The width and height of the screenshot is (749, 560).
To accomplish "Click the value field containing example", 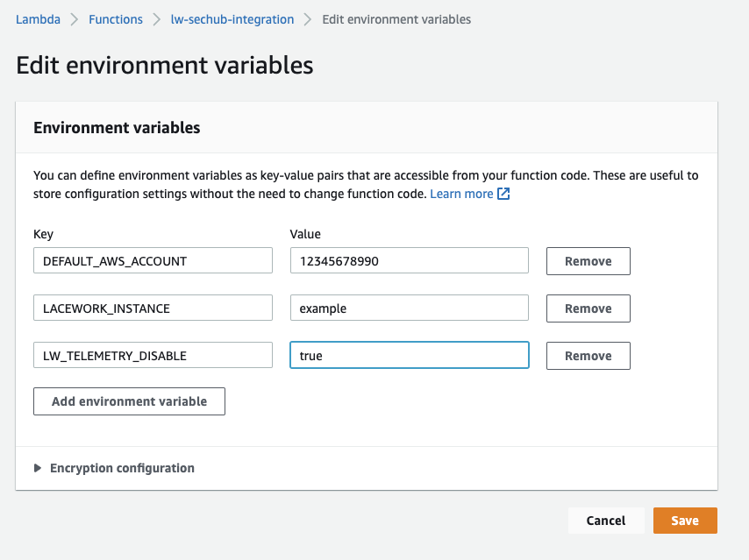I will tap(409, 307).
